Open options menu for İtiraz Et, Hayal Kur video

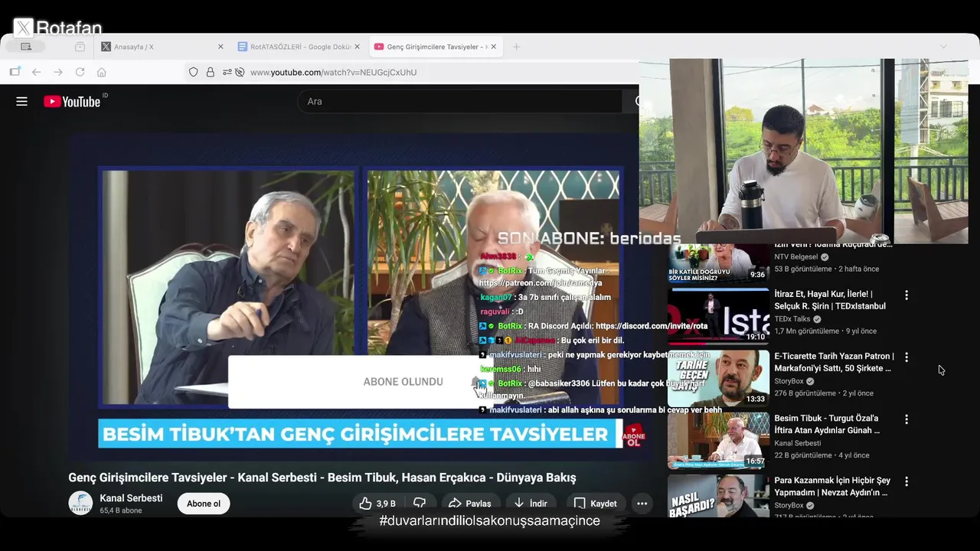tap(906, 295)
